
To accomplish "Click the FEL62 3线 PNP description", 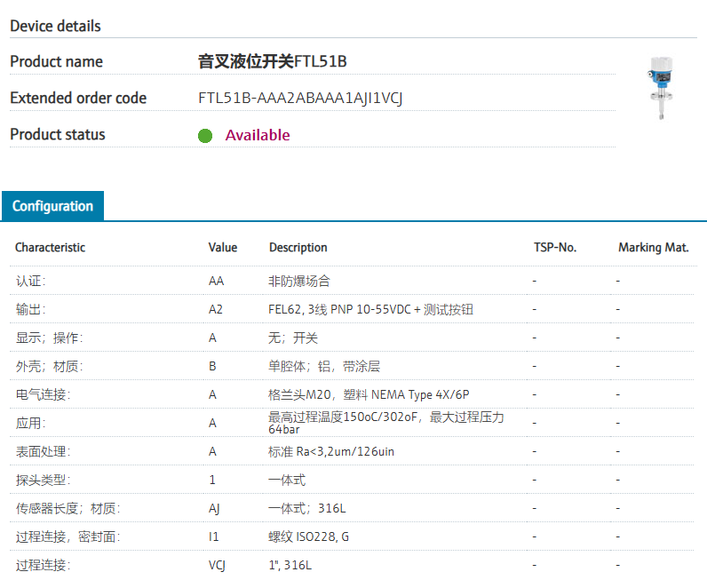I will click(x=370, y=309).
